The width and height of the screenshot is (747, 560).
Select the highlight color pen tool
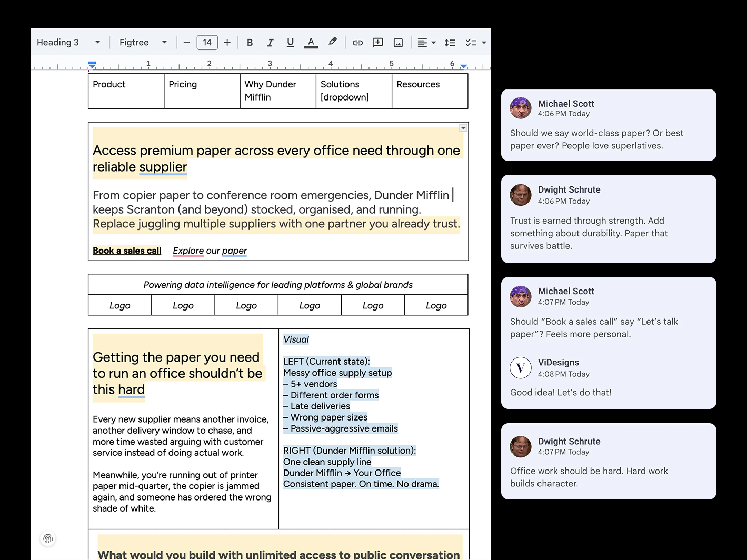point(332,42)
